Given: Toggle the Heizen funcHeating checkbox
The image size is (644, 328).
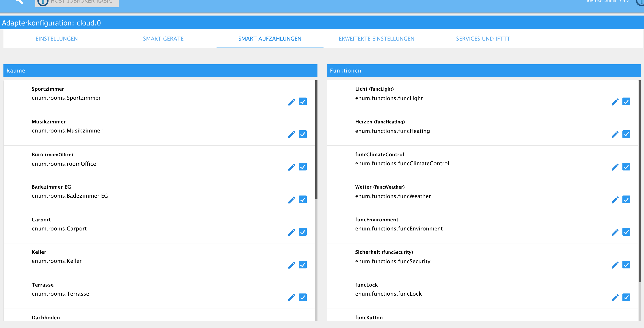Looking at the screenshot, I should [626, 134].
